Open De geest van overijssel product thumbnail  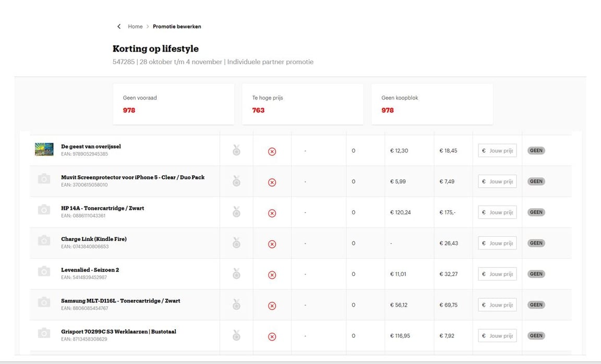pyautogui.click(x=44, y=150)
